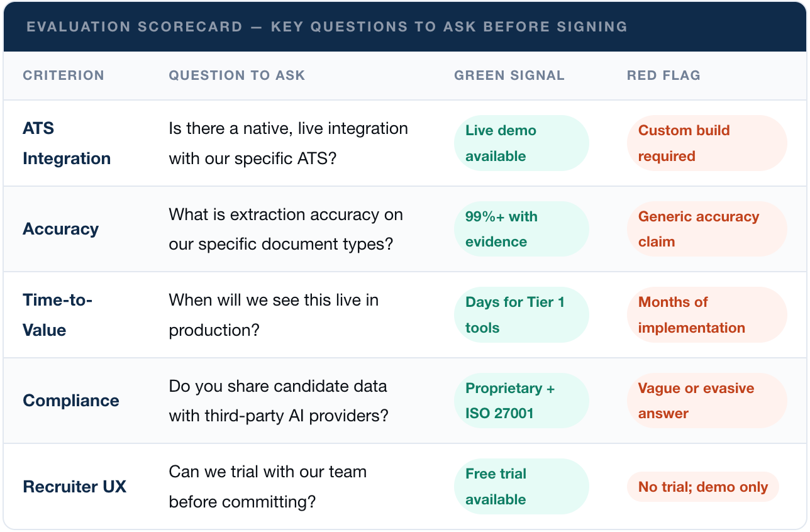Click the Red Flag column header
Image resolution: width=810 pixels, height=532 pixels.
click(x=663, y=75)
